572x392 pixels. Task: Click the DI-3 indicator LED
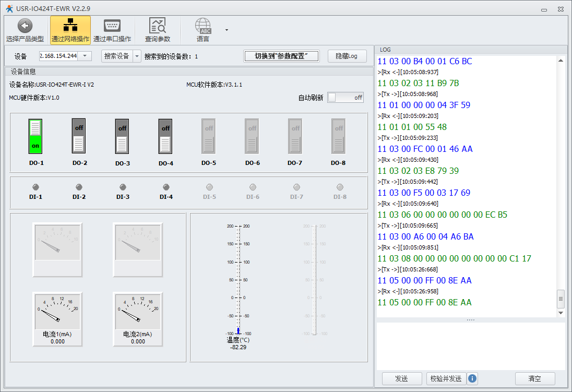(123, 187)
